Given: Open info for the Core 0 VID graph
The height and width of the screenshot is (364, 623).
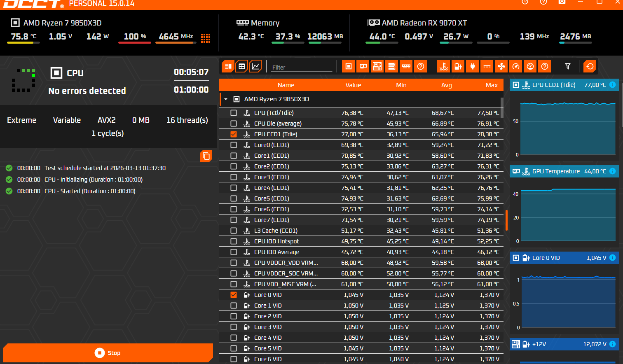Looking at the screenshot, I should (x=613, y=258).
